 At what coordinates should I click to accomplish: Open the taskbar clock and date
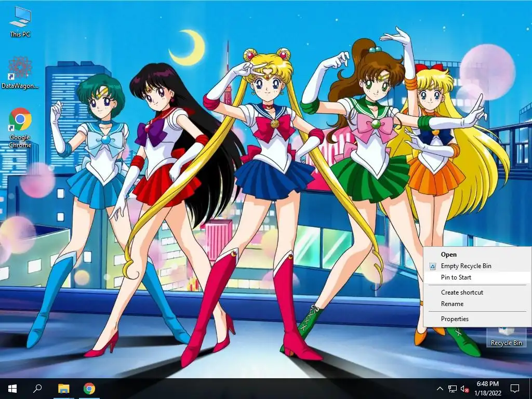487,389
